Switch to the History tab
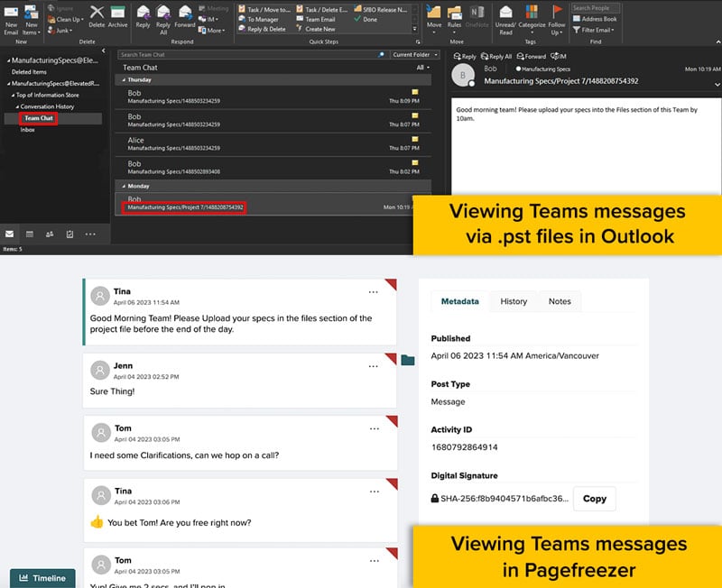 [514, 301]
